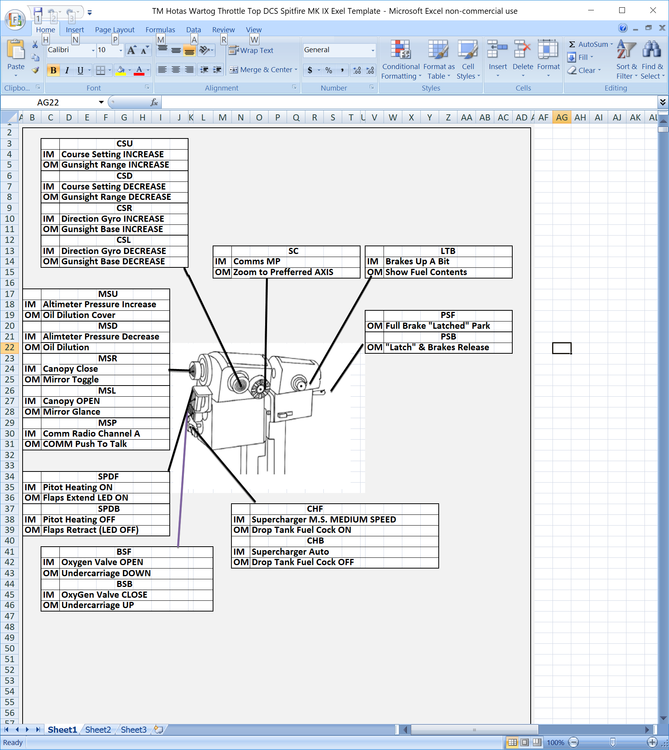669x750 pixels.
Task: Expand the Number Format General dropdown
Action: click(373, 50)
